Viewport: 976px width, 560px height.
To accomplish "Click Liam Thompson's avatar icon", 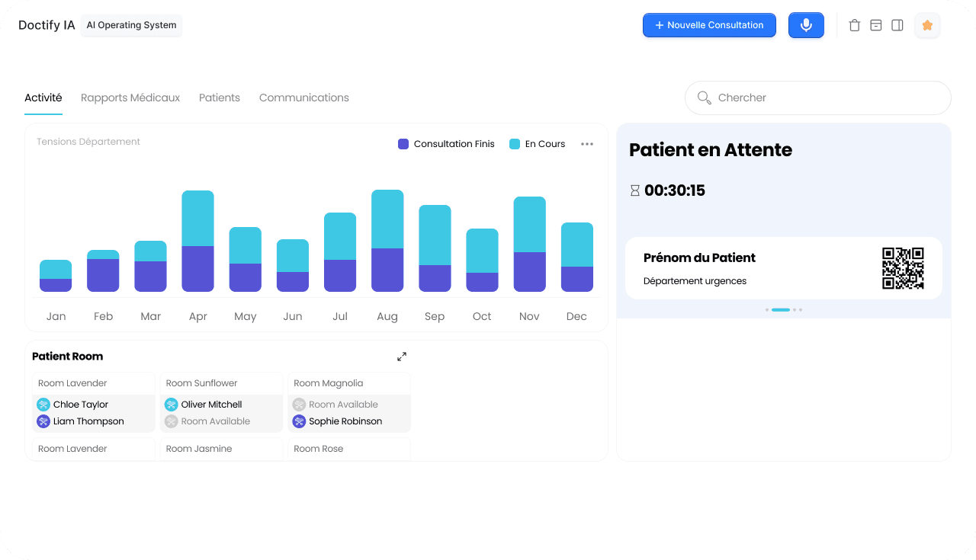I will 43,421.
